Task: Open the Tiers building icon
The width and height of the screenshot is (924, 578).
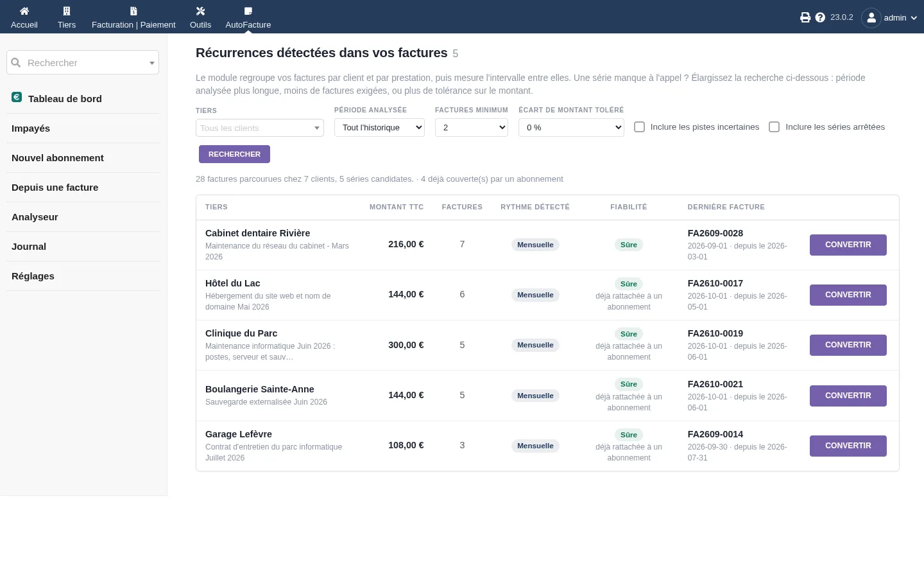Action: pos(67,11)
